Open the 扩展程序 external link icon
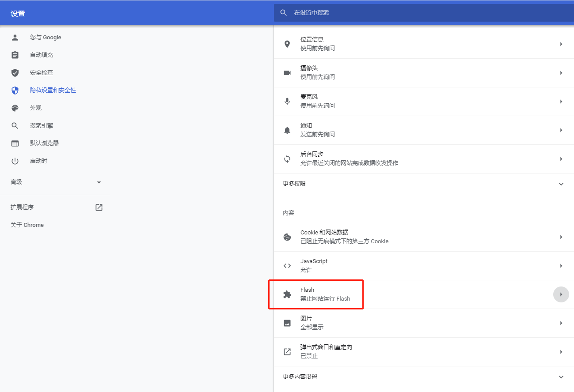The image size is (574, 392). pos(99,207)
